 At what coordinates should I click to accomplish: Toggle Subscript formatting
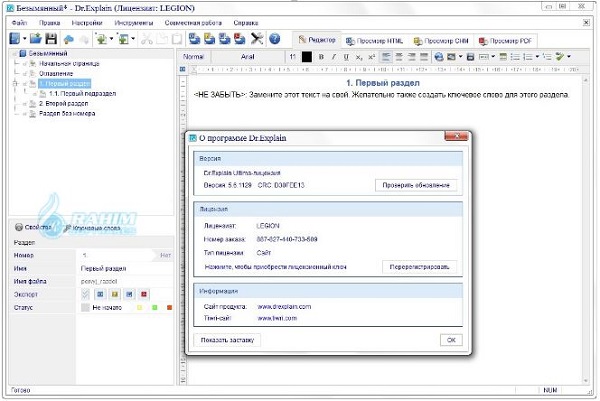(x=359, y=57)
